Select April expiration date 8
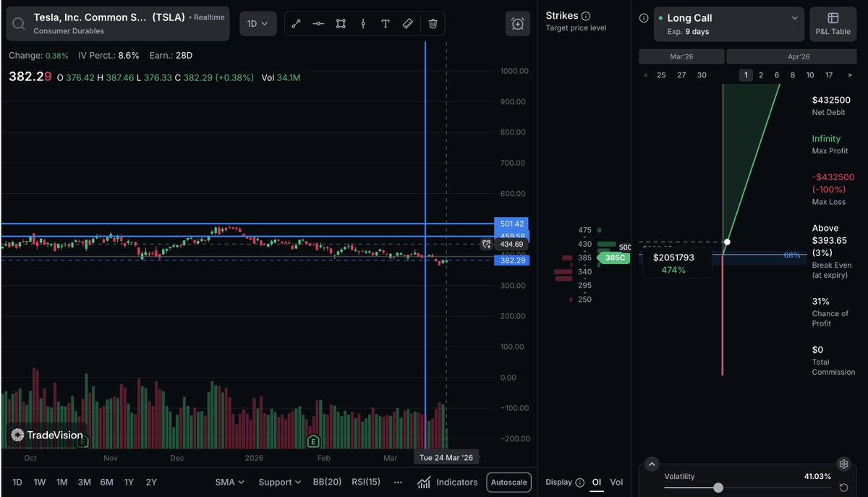Image resolution: width=868 pixels, height=497 pixels. tap(793, 75)
